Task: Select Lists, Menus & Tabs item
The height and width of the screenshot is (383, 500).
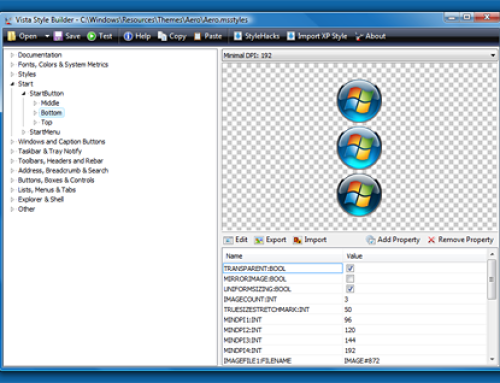Action: [47, 190]
